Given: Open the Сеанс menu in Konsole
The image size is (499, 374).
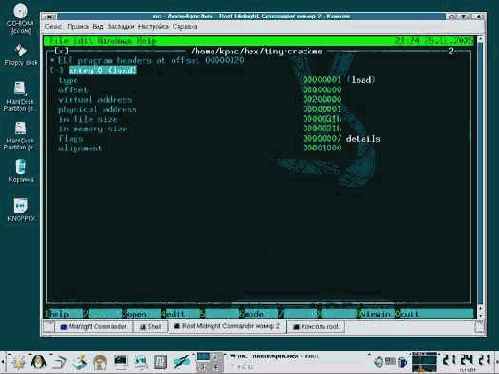Looking at the screenshot, I should 53,27.
